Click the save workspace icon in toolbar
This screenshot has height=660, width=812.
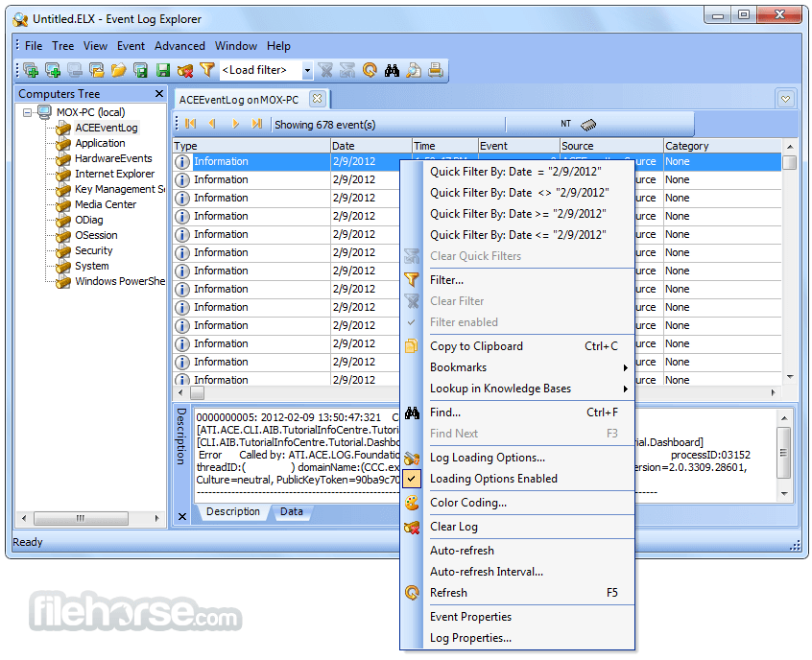pos(140,70)
